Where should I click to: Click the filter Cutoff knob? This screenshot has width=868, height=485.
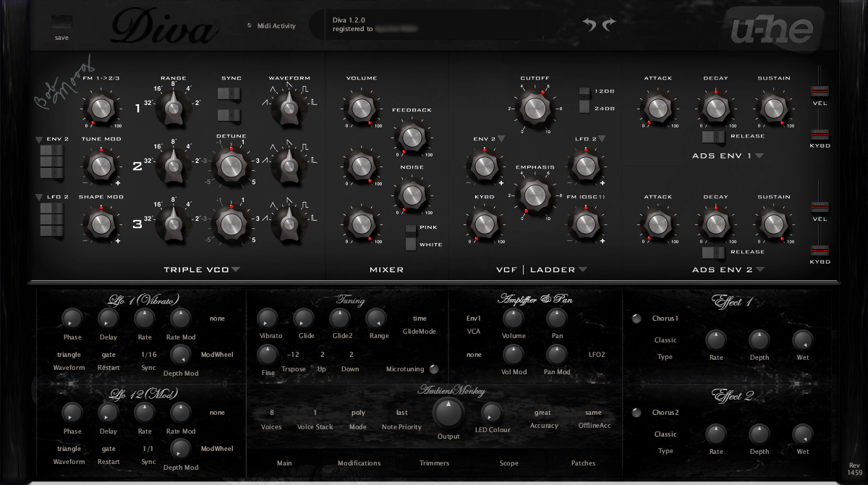pos(534,108)
